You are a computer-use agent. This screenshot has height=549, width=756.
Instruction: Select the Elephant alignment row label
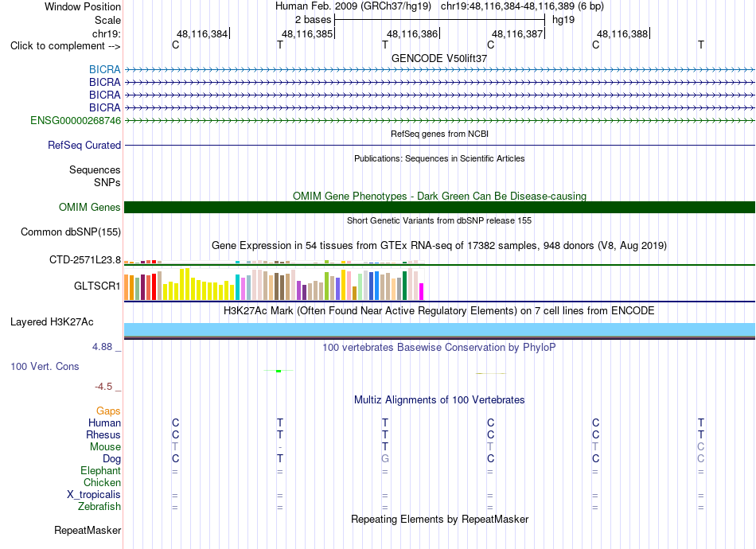coord(101,470)
